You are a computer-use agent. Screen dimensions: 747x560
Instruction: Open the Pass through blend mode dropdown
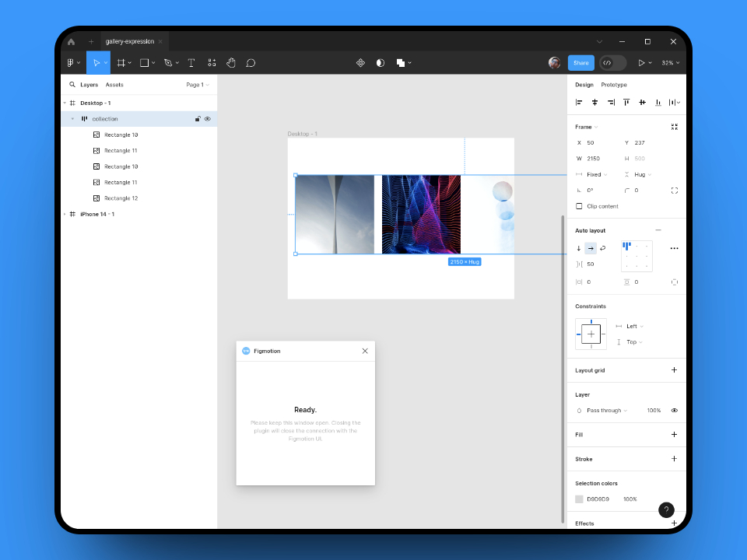coord(607,411)
